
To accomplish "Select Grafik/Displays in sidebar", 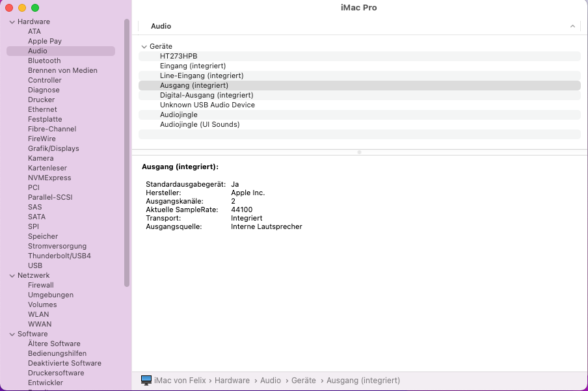I will [x=53, y=148].
